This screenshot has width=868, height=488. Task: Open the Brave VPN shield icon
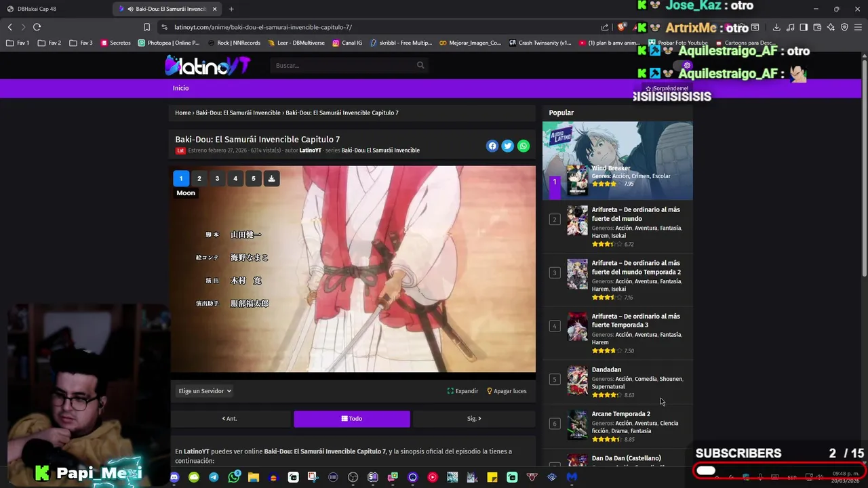point(844,27)
